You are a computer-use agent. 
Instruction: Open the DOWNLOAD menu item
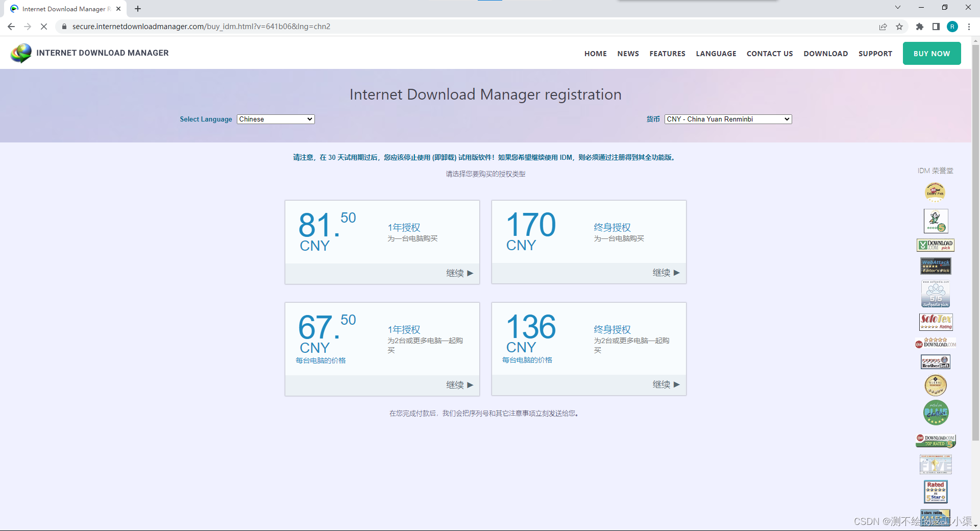point(825,54)
